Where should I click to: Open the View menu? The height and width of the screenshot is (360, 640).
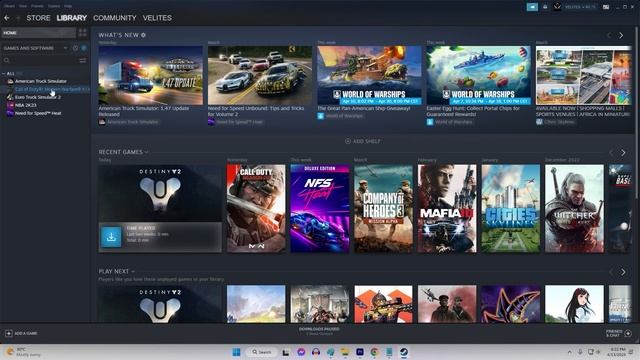[23, 6]
